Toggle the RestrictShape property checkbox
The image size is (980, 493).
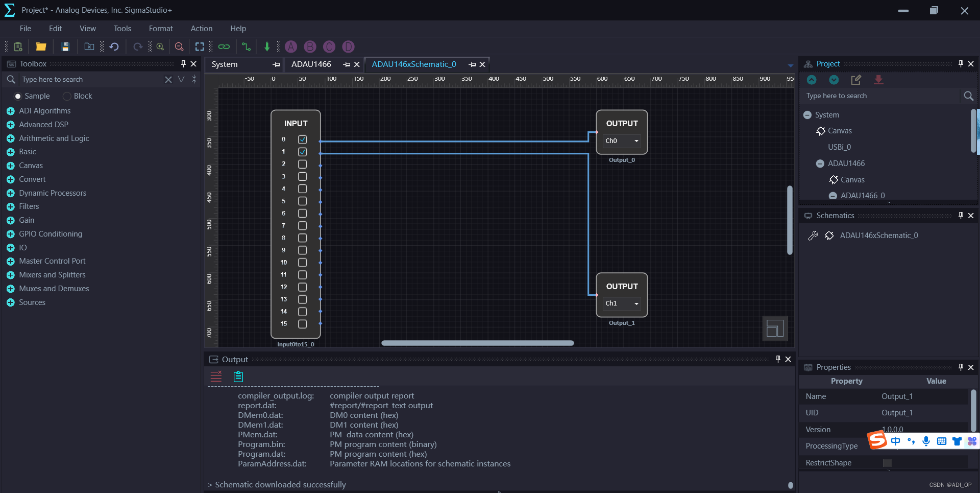click(888, 463)
